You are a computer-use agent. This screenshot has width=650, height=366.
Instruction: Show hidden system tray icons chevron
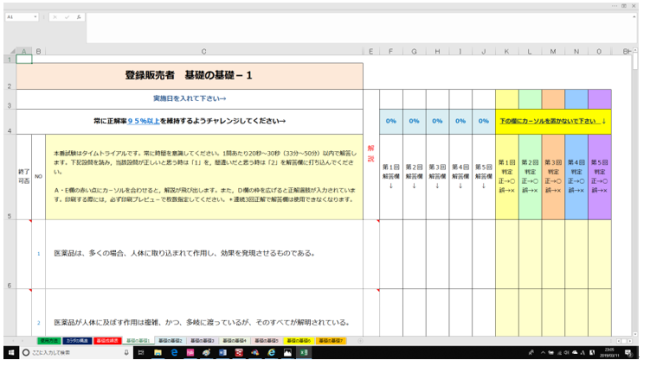coord(543,352)
